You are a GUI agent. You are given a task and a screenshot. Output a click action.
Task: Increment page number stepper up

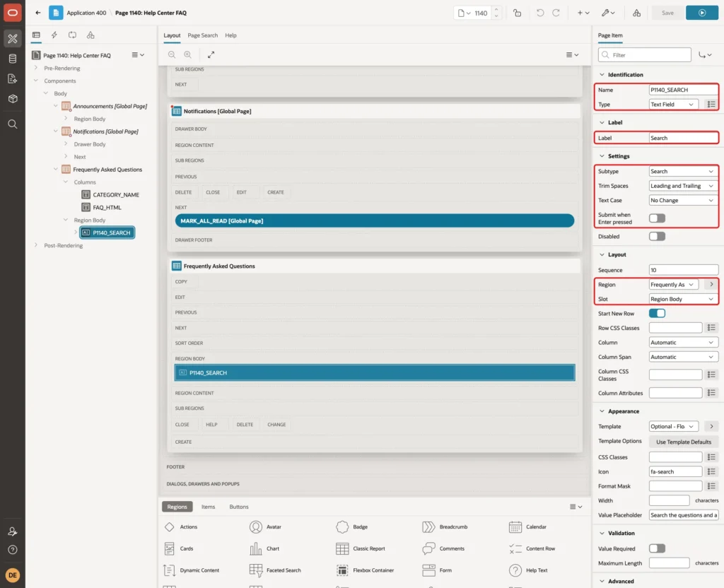click(496, 10)
